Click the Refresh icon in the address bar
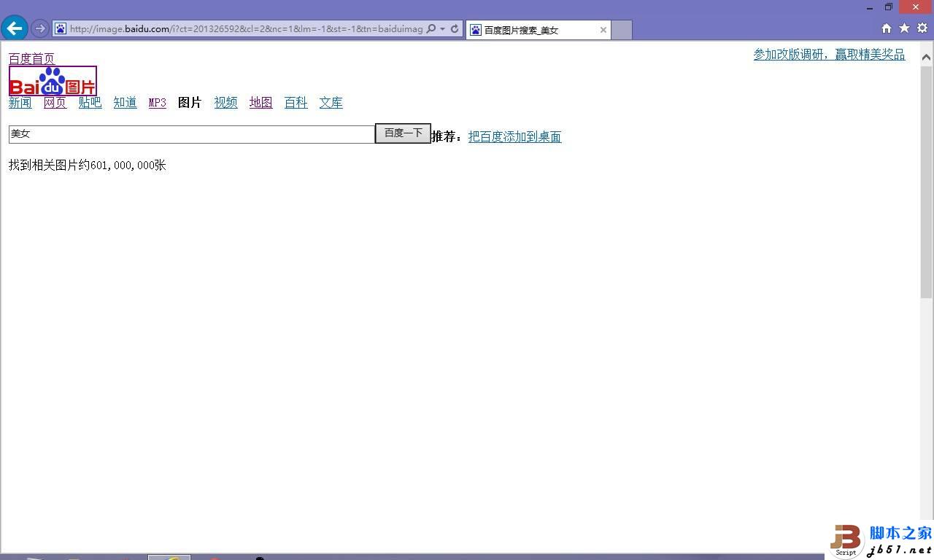Screen dimensions: 934x560 [x=455, y=29]
